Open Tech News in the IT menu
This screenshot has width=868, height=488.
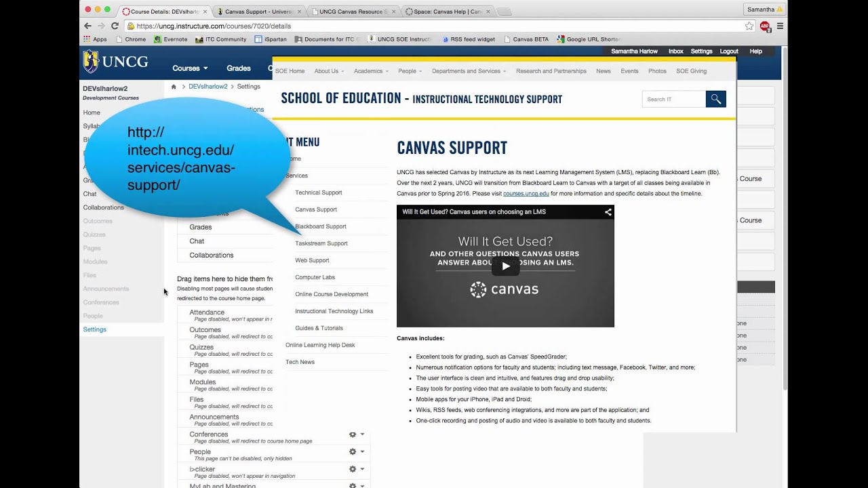tap(300, 362)
